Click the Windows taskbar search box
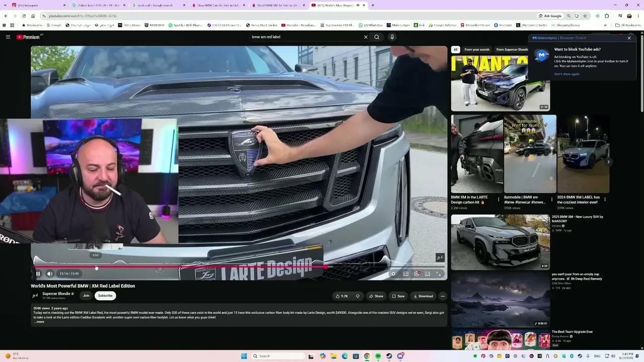 pos(278,356)
